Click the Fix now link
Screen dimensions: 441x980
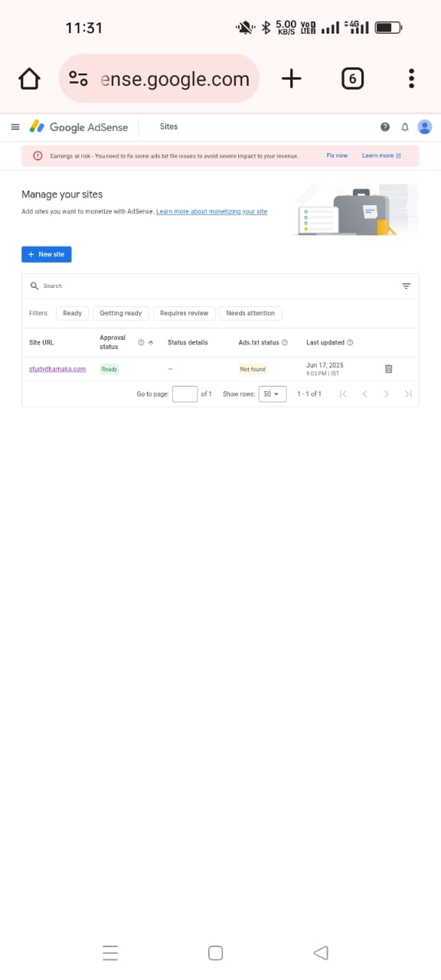(x=337, y=155)
